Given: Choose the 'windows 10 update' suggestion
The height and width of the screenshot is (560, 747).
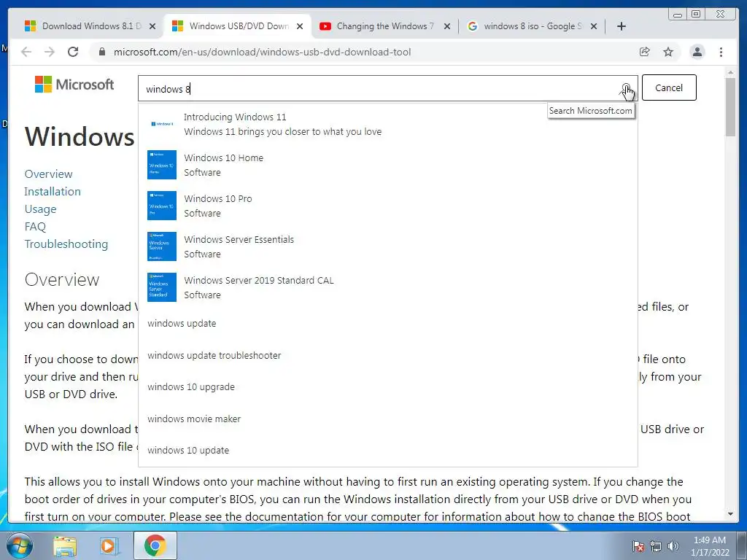Looking at the screenshot, I should (x=188, y=450).
